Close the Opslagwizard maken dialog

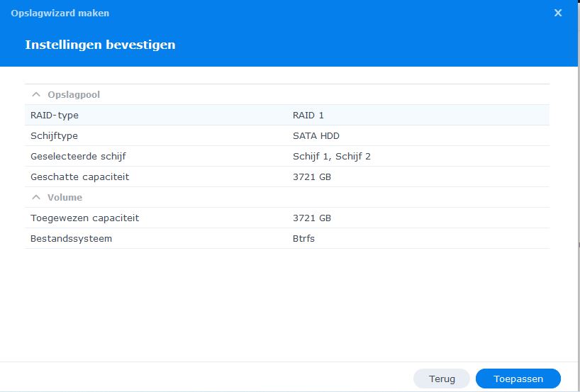[558, 13]
